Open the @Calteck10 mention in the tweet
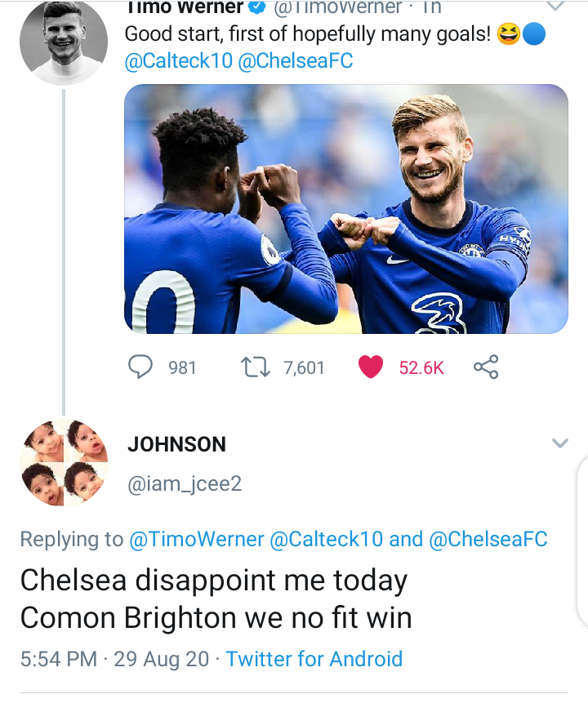 (x=177, y=63)
